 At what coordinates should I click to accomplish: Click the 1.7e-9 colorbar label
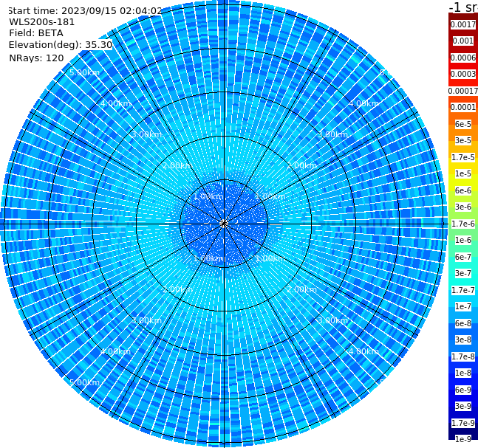point(463,423)
